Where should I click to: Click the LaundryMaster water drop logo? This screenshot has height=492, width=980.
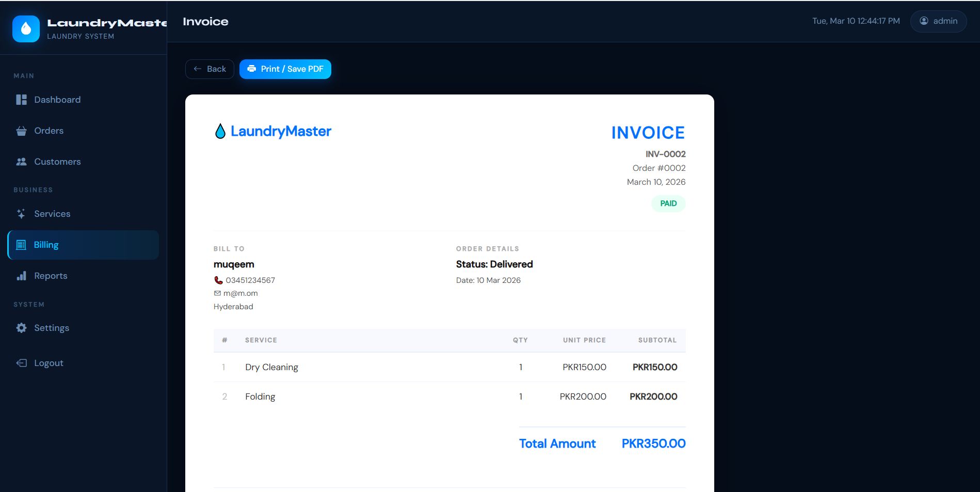[x=26, y=29]
